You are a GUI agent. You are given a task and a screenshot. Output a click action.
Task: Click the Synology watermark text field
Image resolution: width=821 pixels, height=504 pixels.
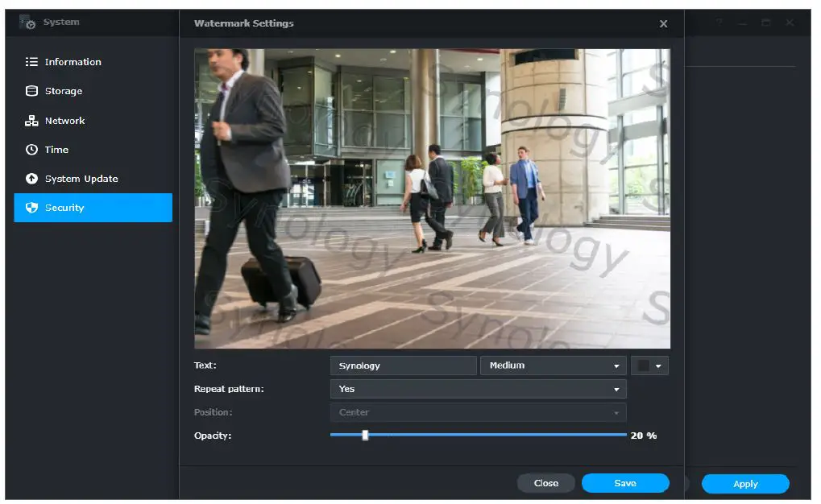(x=403, y=365)
